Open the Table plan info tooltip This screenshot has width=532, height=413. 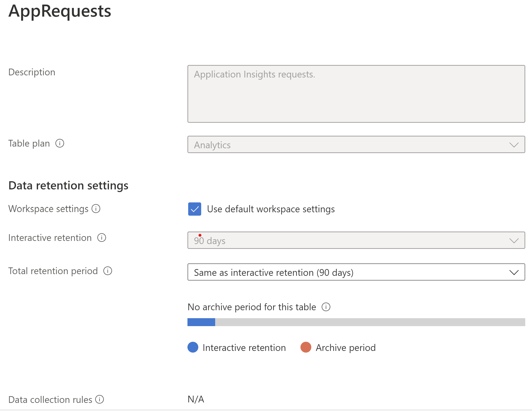(x=60, y=144)
